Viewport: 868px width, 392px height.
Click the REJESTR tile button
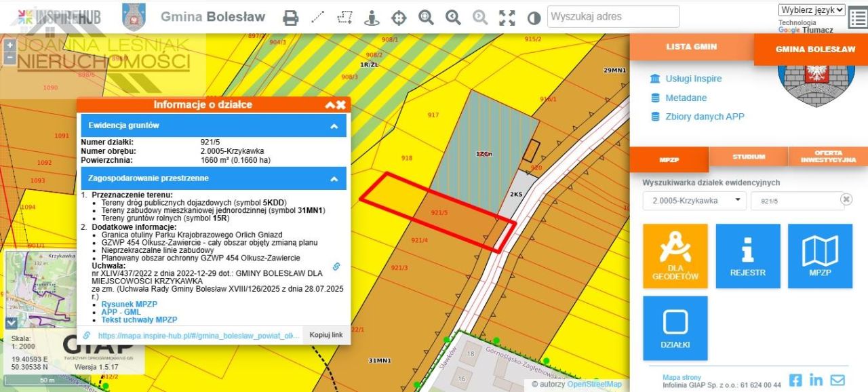[x=748, y=256]
